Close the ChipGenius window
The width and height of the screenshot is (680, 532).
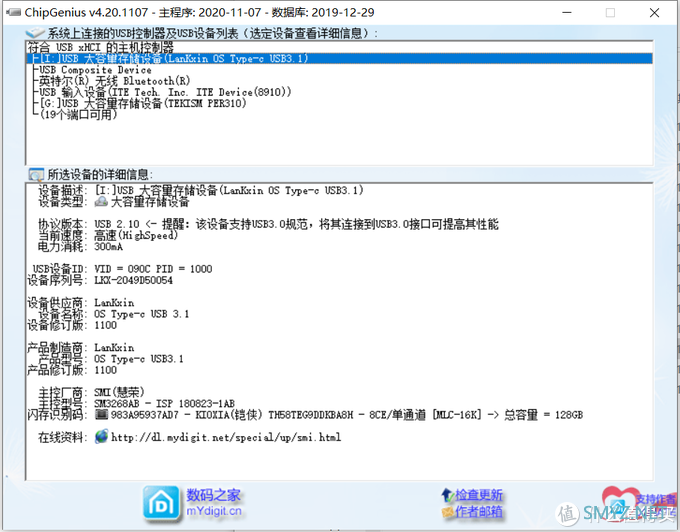pos(654,13)
